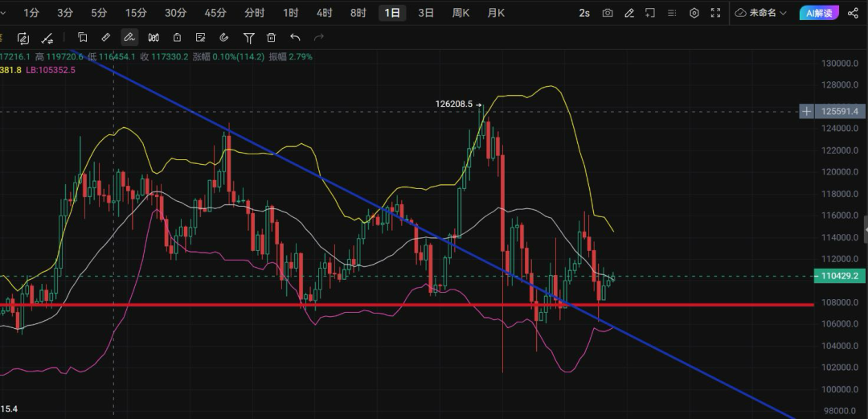Click the trash delete drawings icon
Image resolution: width=868 pixels, height=419 pixels.
pos(272,38)
